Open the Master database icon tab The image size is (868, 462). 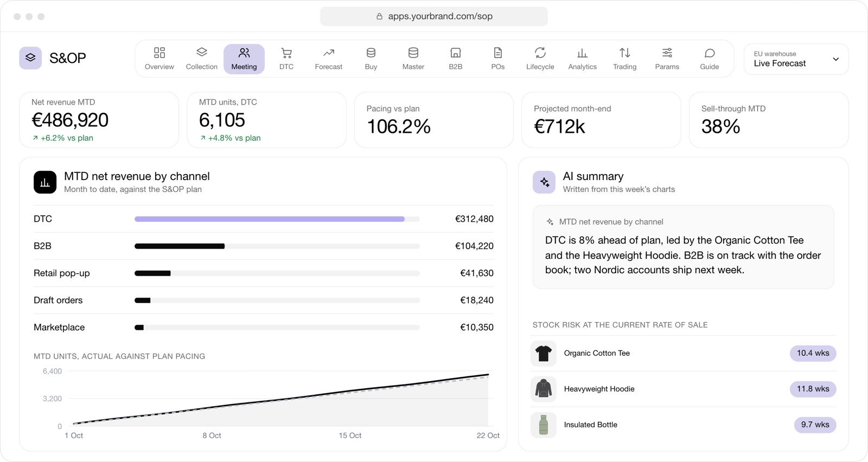pos(413,59)
